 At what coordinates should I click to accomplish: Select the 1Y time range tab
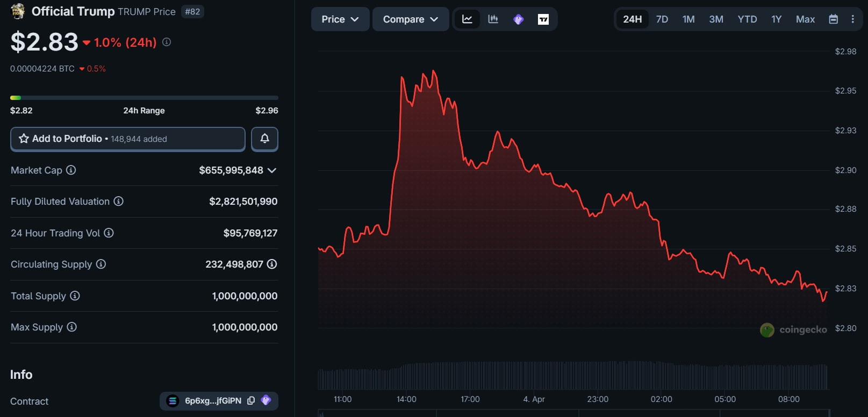pos(776,19)
